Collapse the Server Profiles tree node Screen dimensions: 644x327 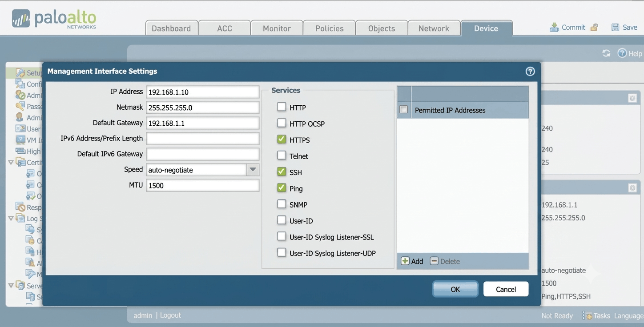click(11, 285)
